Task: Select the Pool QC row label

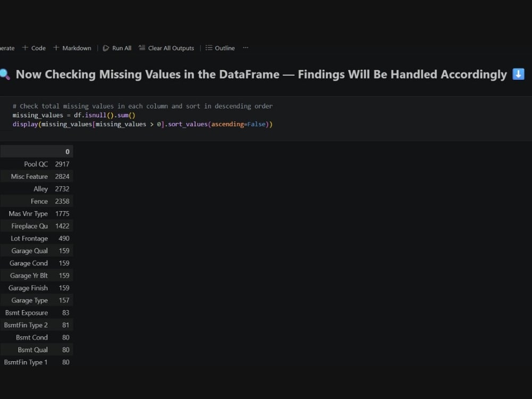Action: [x=36, y=164]
